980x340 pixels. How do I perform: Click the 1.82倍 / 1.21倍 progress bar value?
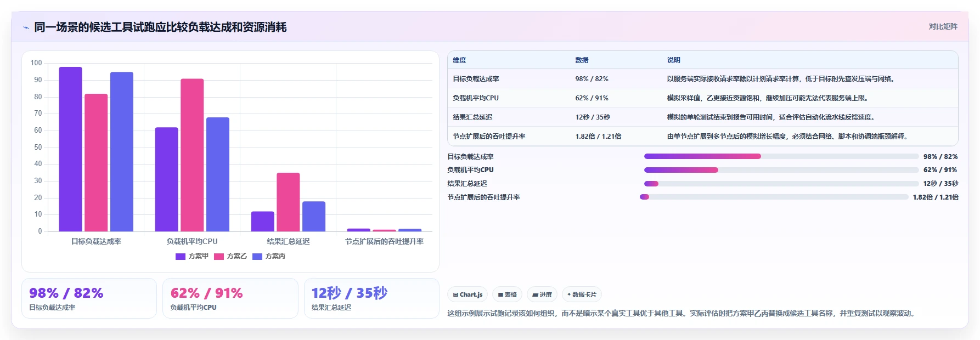936,197
